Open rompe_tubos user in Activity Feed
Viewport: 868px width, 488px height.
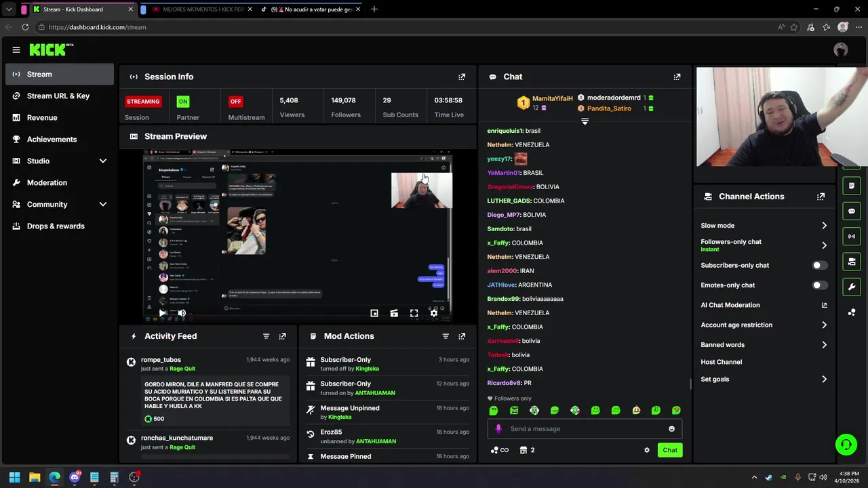tap(161, 360)
